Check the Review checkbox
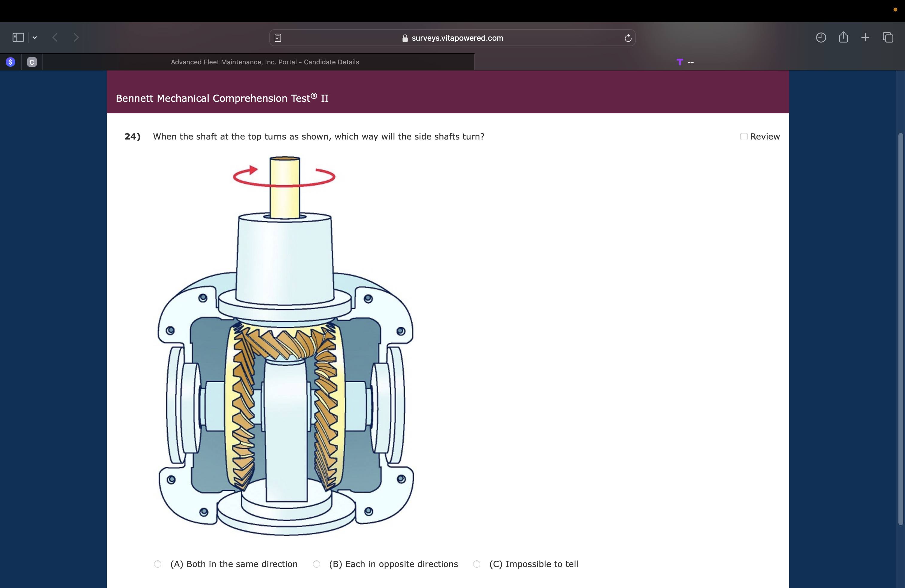The width and height of the screenshot is (905, 588). pos(744,137)
